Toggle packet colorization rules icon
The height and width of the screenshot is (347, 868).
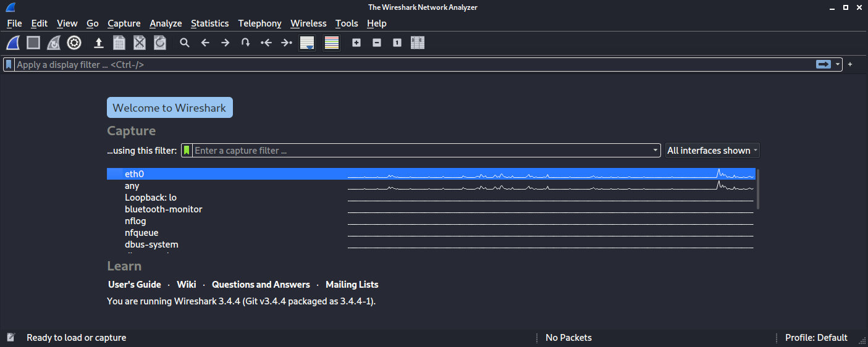click(x=332, y=43)
